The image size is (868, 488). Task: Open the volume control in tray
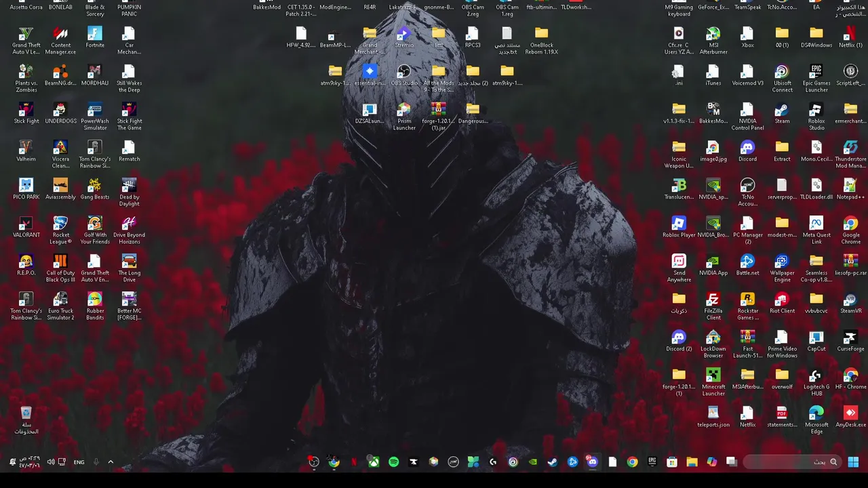[50, 462]
